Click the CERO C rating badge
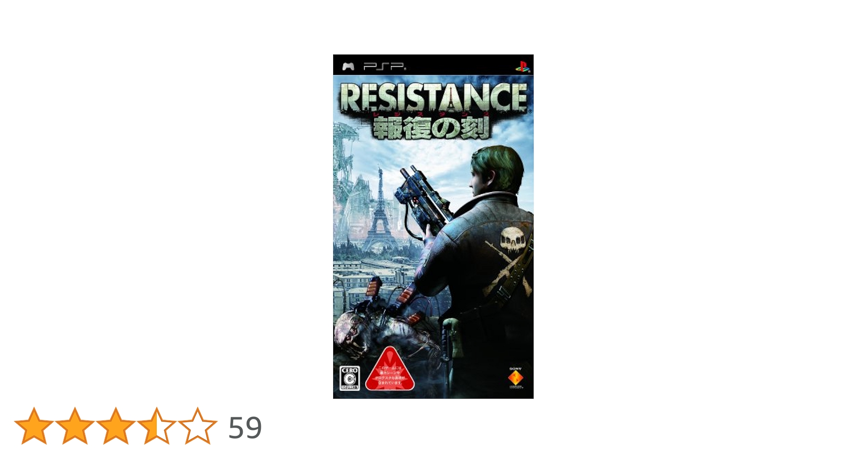 click(350, 378)
